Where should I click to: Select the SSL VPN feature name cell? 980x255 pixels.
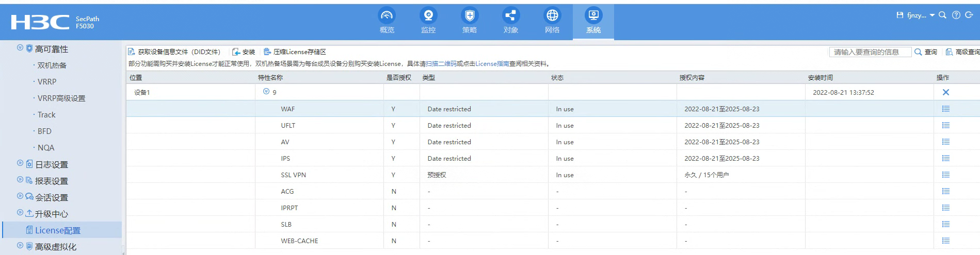(x=319, y=175)
